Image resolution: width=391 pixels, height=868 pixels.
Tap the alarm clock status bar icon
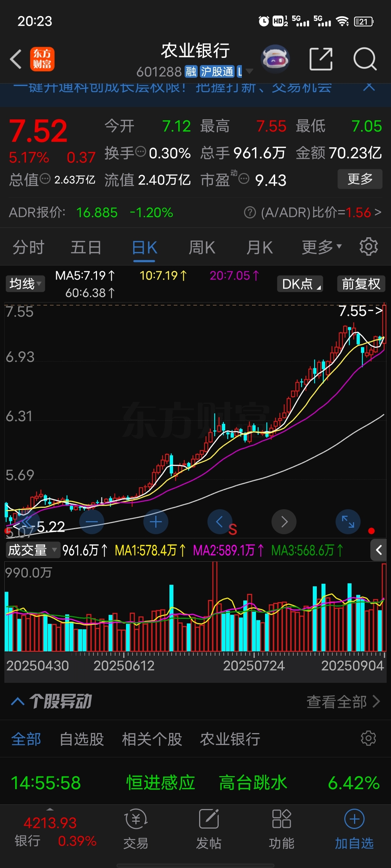point(264,21)
